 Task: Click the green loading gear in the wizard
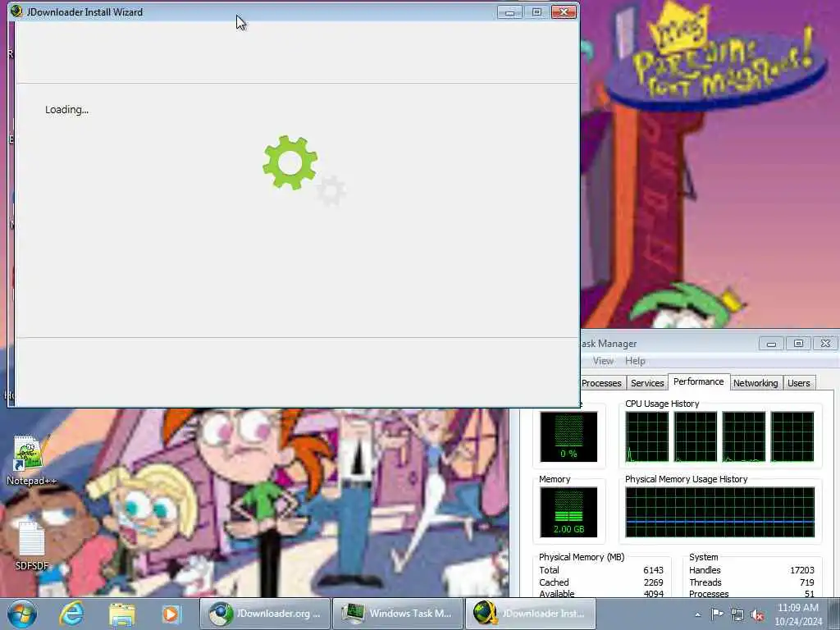(290, 162)
